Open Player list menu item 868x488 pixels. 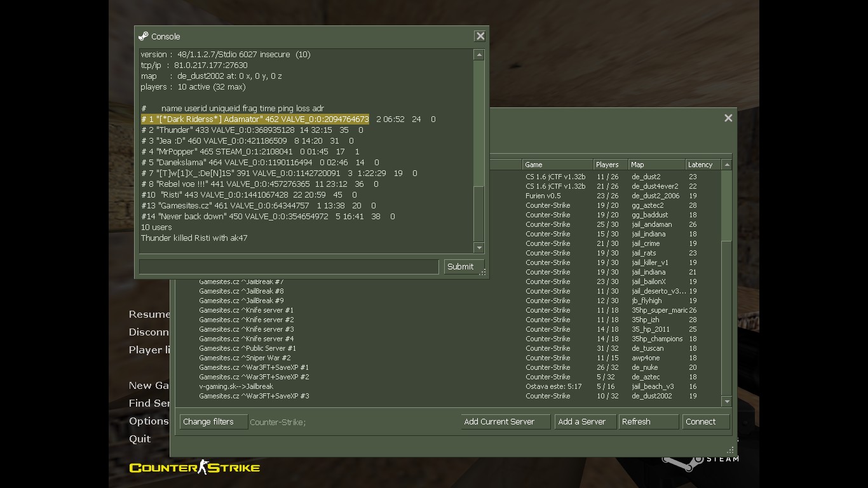pyautogui.click(x=149, y=350)
